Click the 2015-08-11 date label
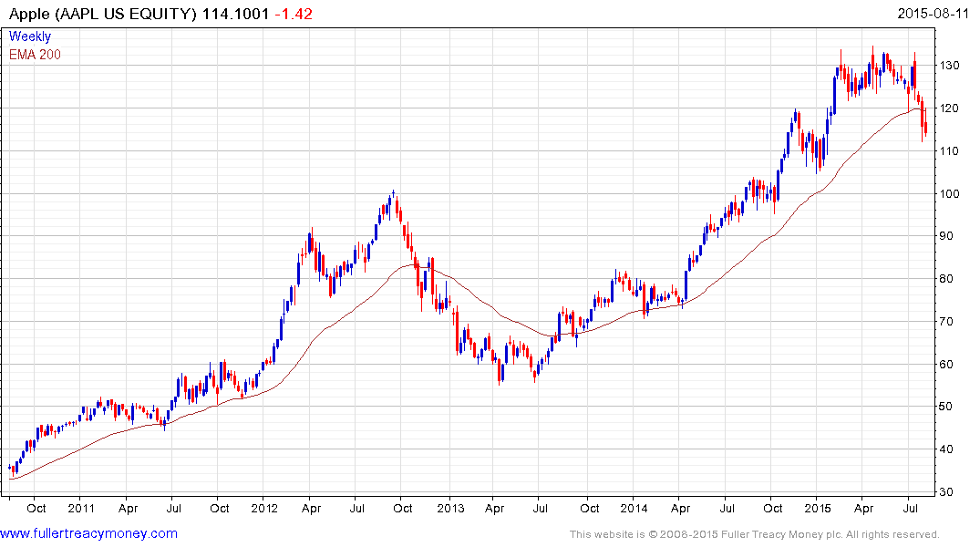The height and width of the screenshot is (547, 980). tap(933, 13)
